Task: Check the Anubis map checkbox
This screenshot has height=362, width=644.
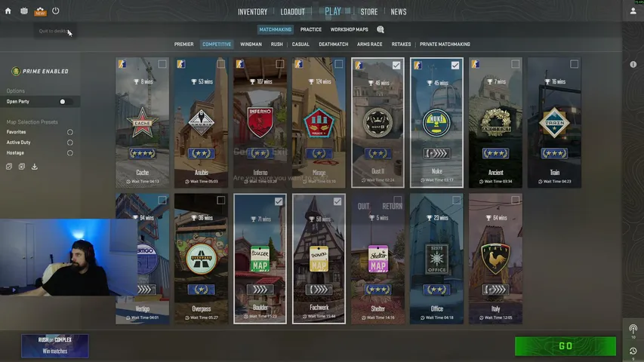Action: [221, 64]
